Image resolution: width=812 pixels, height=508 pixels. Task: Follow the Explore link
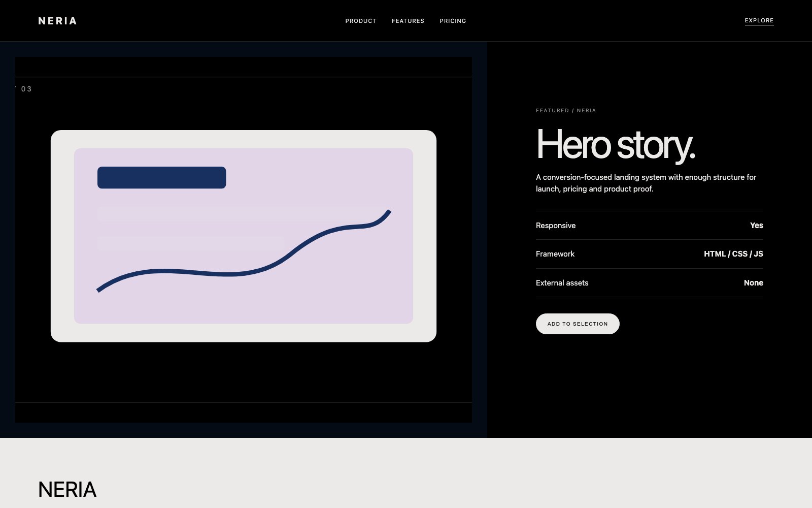point(759,21)
